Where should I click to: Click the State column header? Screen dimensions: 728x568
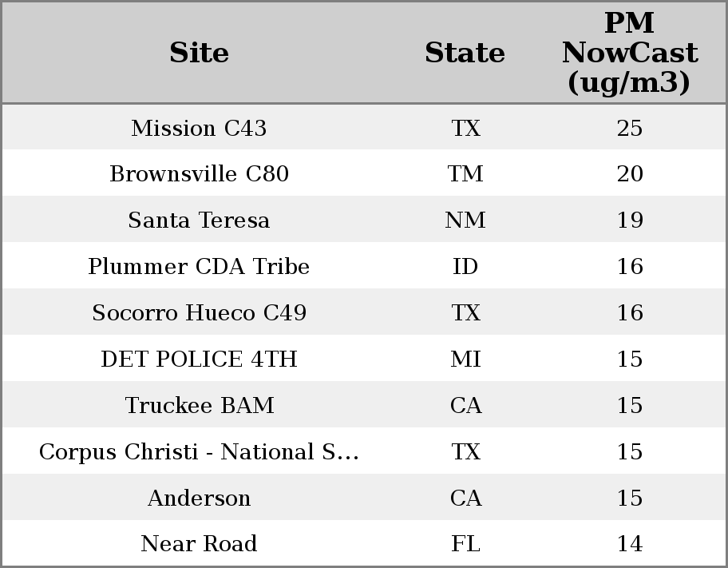(465, 53)
